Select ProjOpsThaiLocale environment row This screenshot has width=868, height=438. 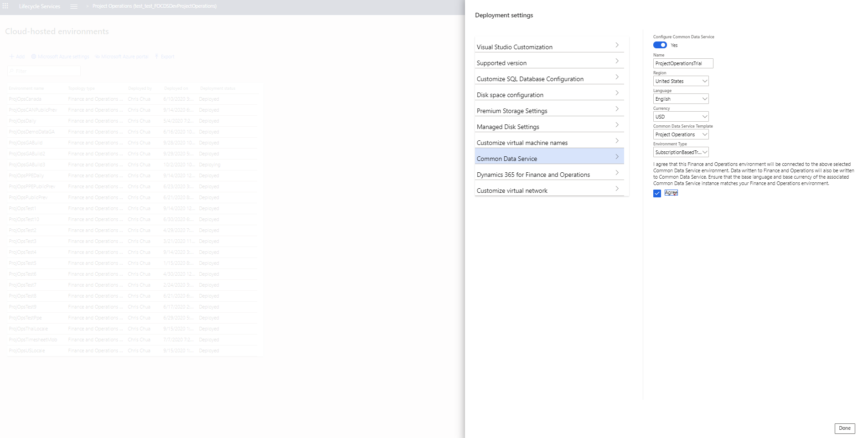coord(132,329)
